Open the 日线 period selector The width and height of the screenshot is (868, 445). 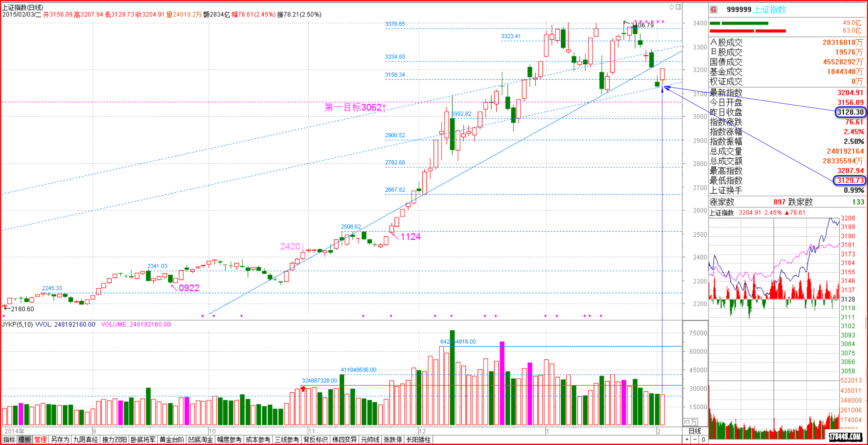[695, 431]
